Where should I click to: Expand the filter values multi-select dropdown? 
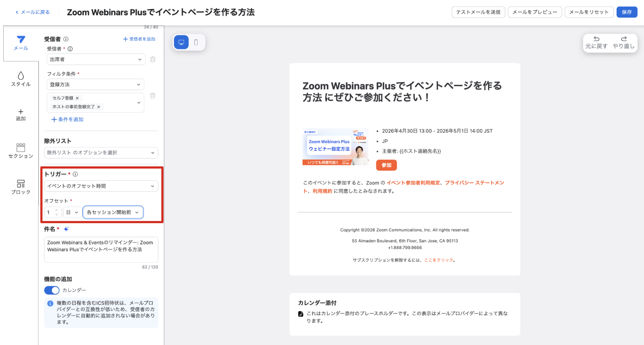point(139,103)
